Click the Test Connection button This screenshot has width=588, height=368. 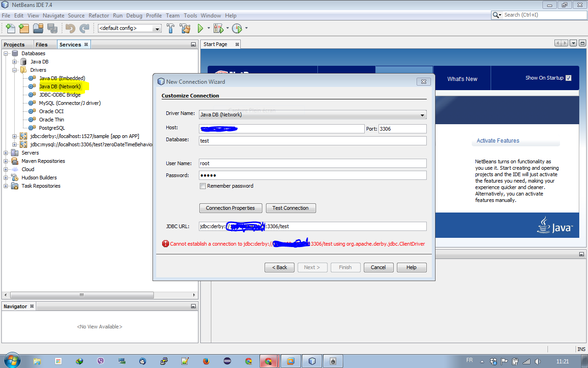tap(290, 208)
